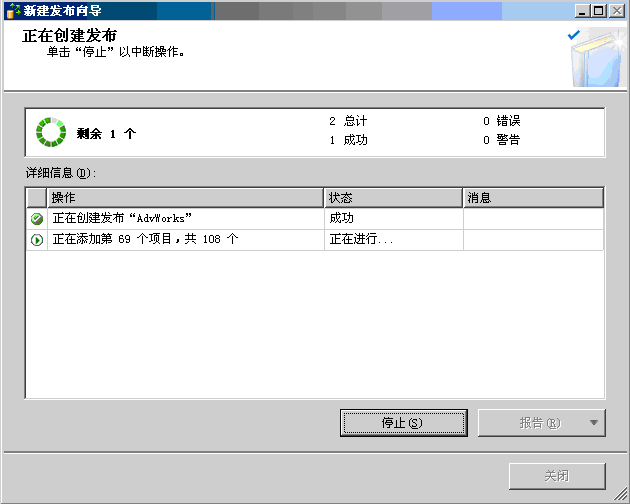
Task: Minimize the 新建发布向导 window
Action: (581, 11)
